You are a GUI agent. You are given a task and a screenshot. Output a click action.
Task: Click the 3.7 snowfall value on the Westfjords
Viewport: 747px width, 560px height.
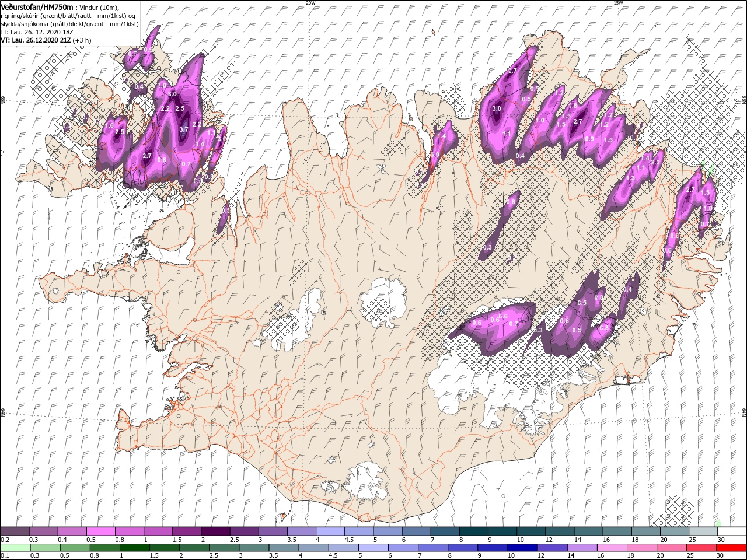coord(184,129)
